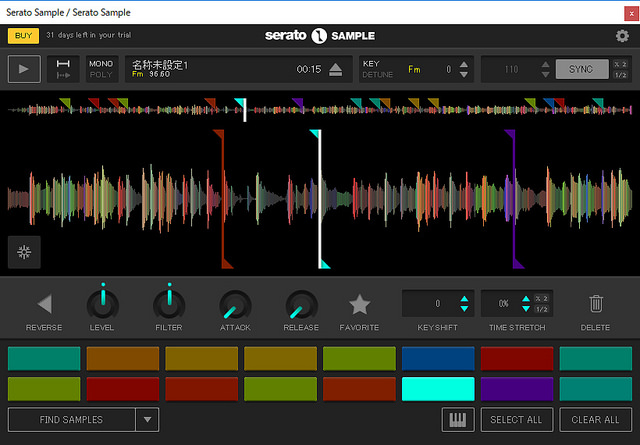
Task: Jump to the purple flag in the overview waveform
Action: 298,104
